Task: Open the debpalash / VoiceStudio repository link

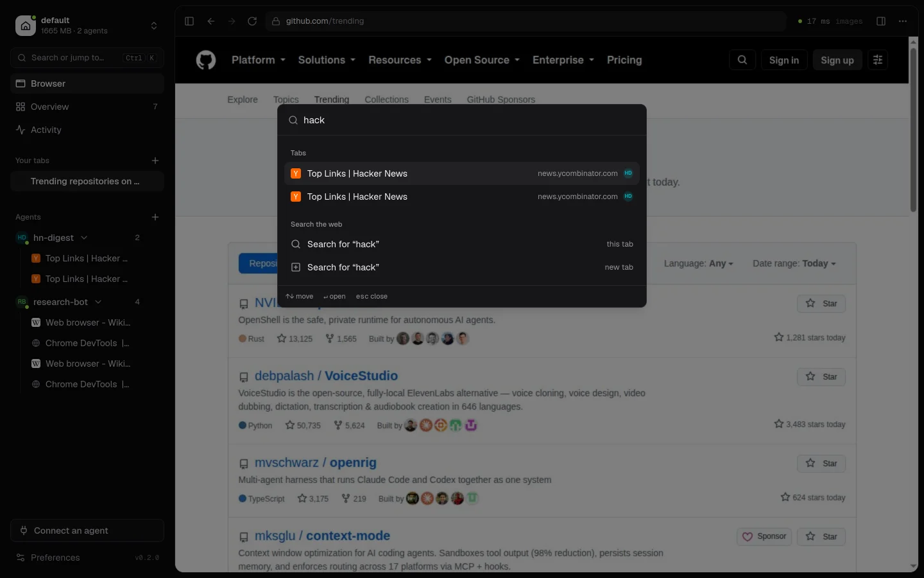Action: pos(326,376)
